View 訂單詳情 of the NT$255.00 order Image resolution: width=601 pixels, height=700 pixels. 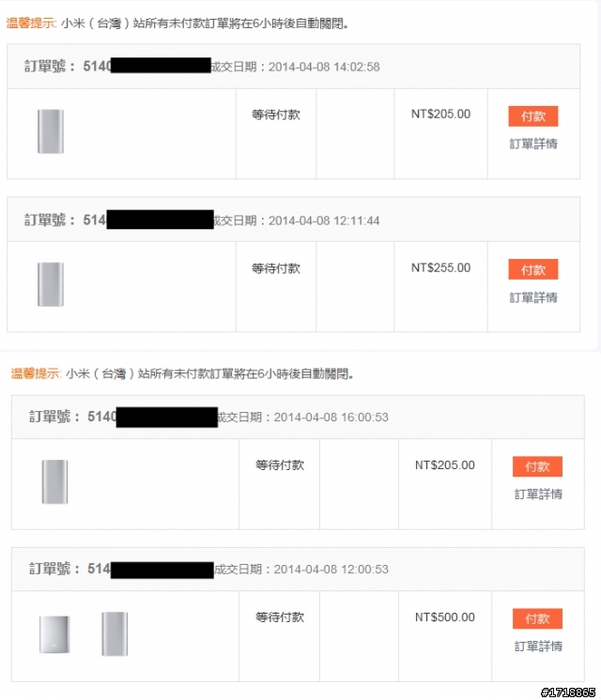[x=533, y=297]
